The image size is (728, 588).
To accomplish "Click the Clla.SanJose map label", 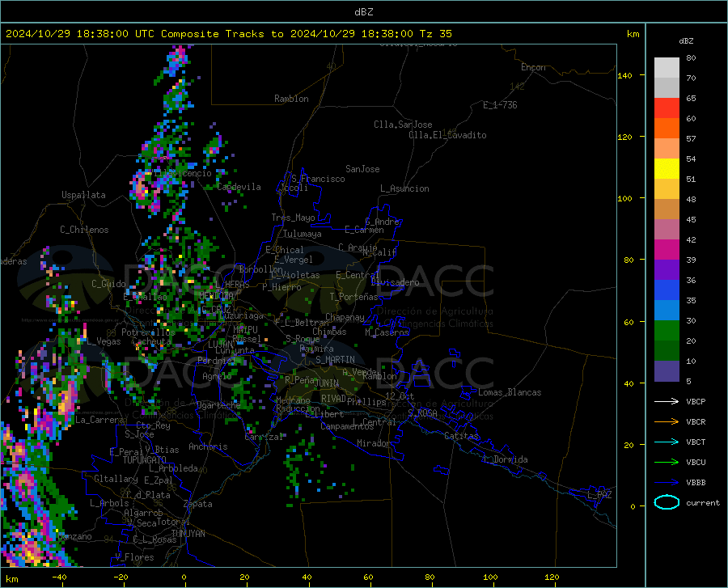I will (x=403, y=125).
